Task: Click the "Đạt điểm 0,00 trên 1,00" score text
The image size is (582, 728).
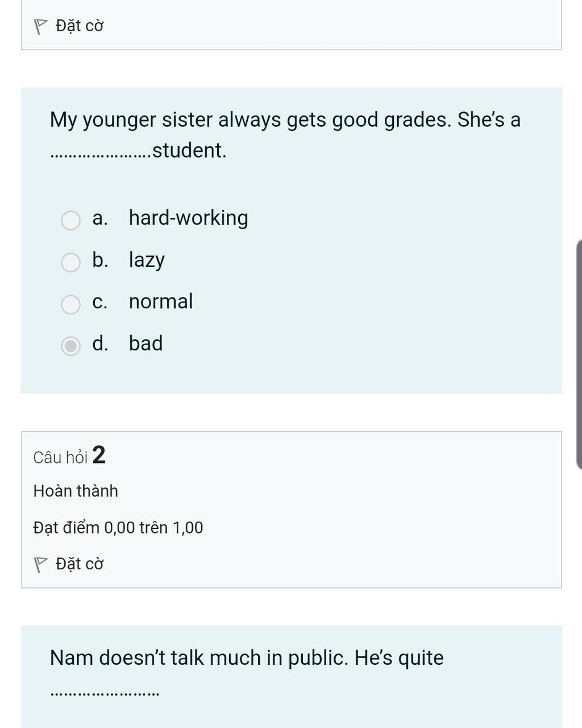Action: point(118,528)
